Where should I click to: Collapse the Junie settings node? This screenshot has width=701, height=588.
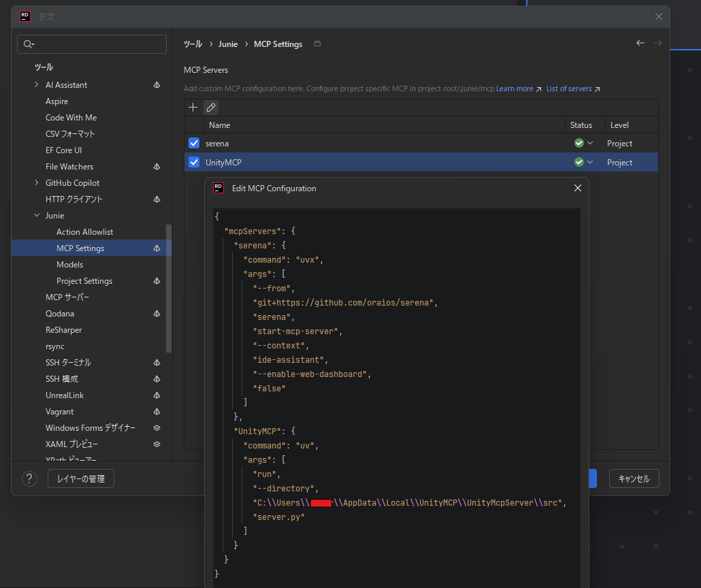37,216
